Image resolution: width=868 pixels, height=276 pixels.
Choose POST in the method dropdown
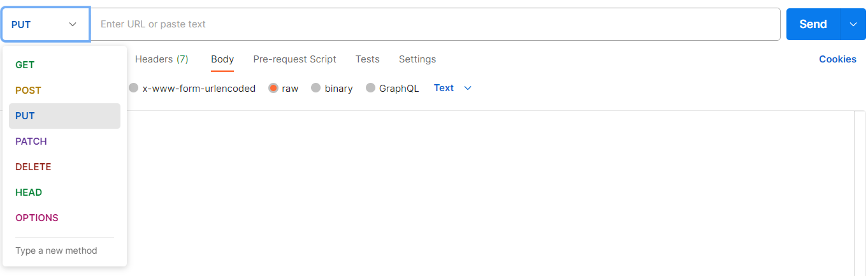point(29,91)
